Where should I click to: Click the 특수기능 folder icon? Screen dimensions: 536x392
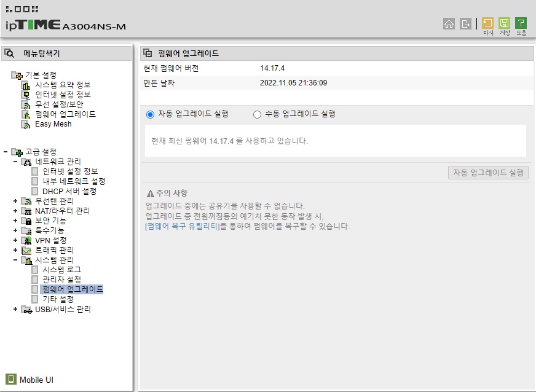(x=26, y=231)
